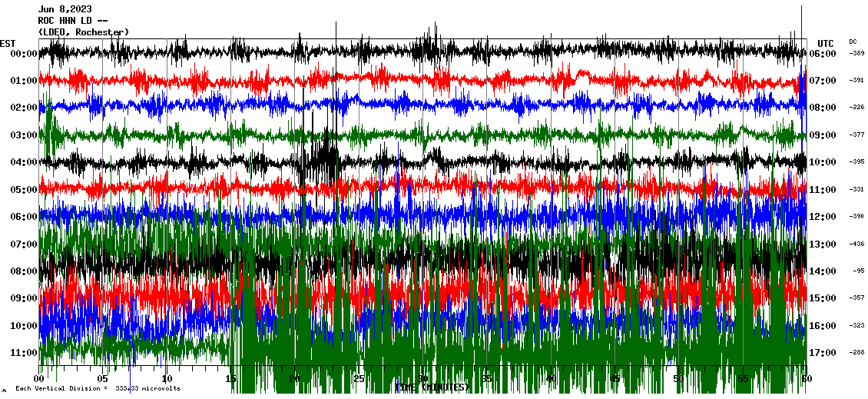This screenshot has width=868, height=399.
Task: Click the DC offset value -95
Action: [x=857, y=271]
